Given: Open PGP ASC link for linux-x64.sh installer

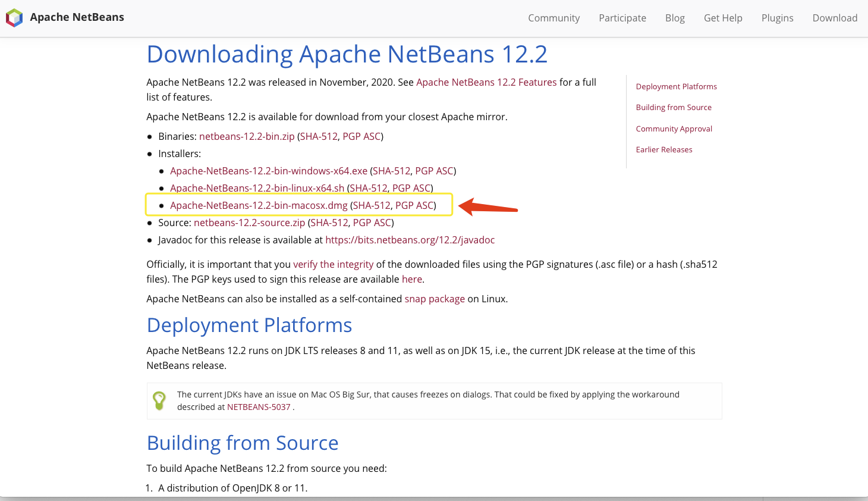Looking at the screenshot, I should 411,188.
